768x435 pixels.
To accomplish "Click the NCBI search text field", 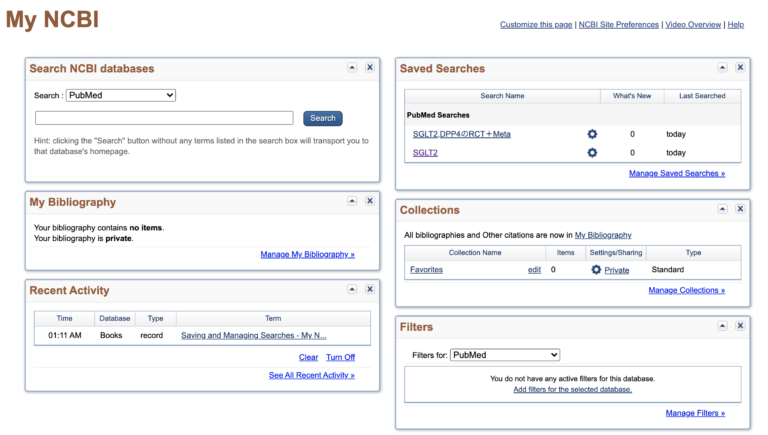I will click(164, 118).
